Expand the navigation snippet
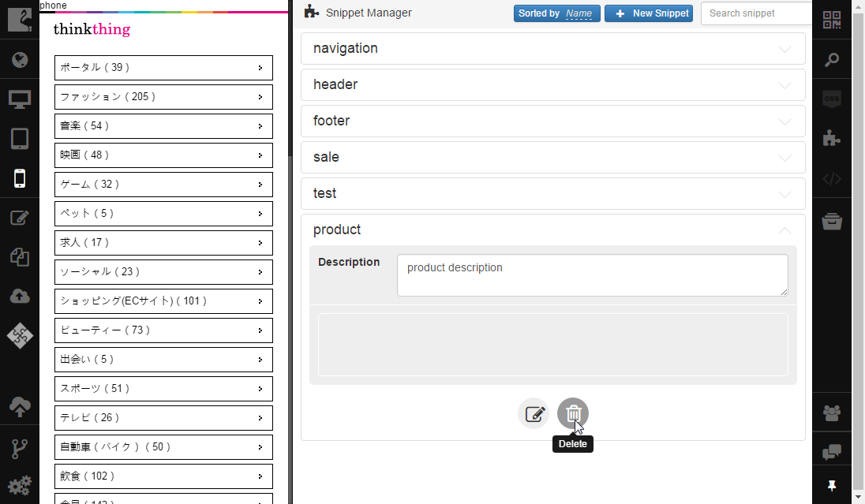 [552, 49]
